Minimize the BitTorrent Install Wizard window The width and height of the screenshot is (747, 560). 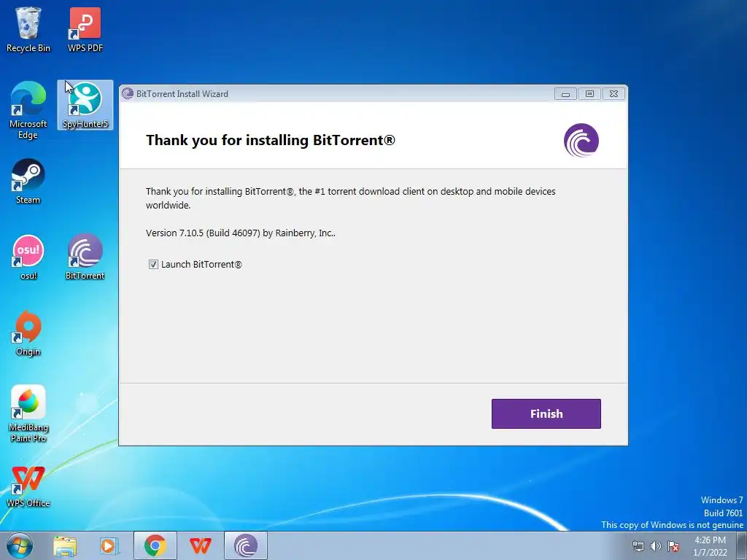(565, 94)
